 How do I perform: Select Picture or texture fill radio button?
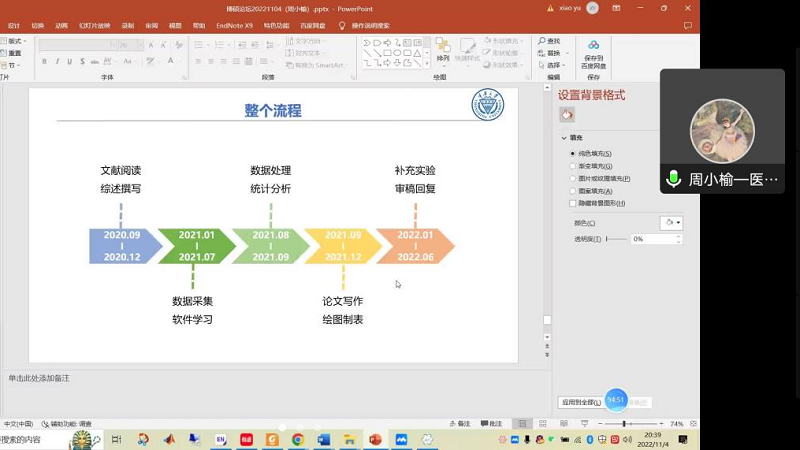point(572,179)
